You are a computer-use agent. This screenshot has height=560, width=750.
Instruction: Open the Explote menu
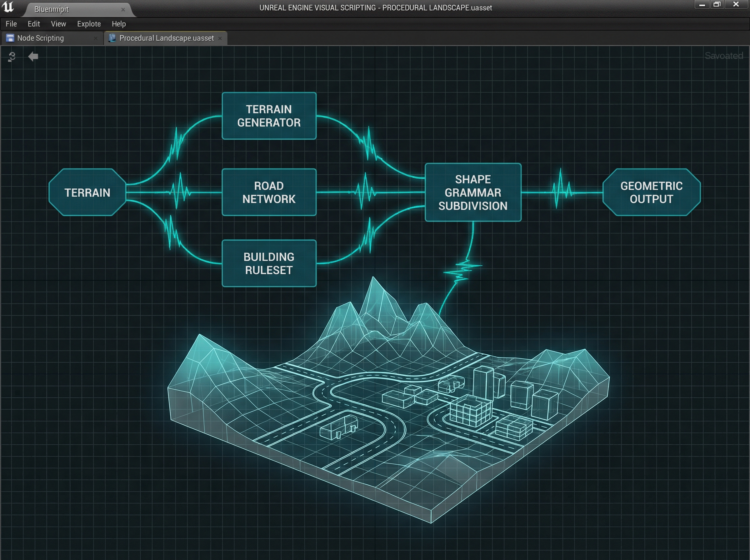click(89, 24)
